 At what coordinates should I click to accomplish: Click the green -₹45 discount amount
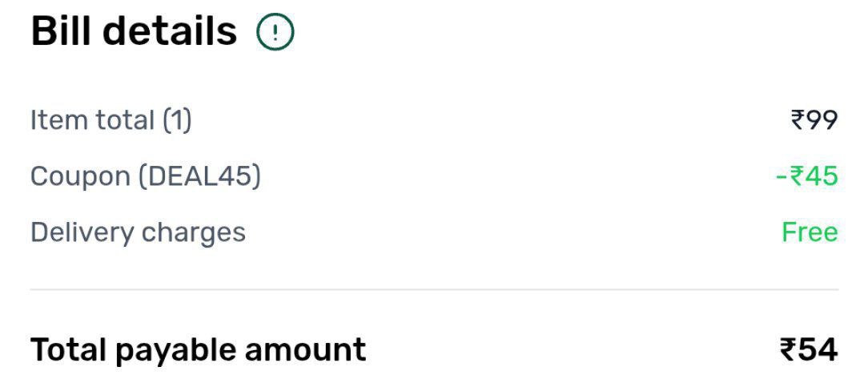[806, 176]
